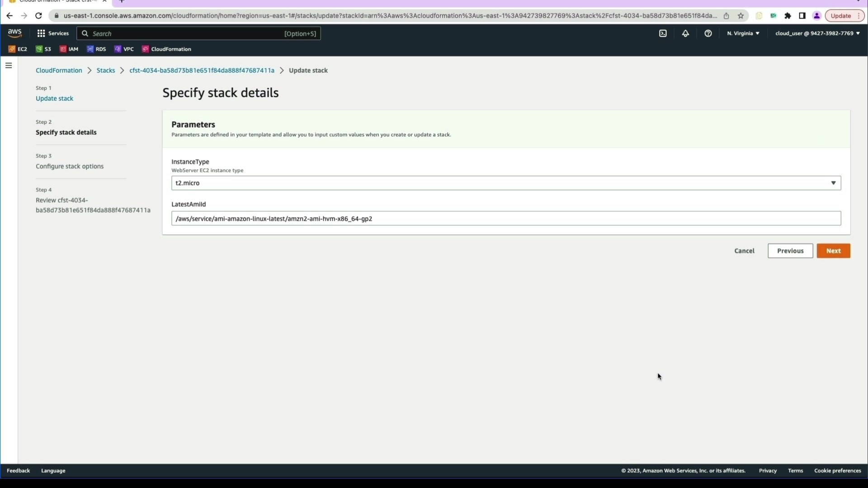This screenshot has width=868, height=488.
Task: Toggle the side navigation hamburger menu
Action: (9, 66)
